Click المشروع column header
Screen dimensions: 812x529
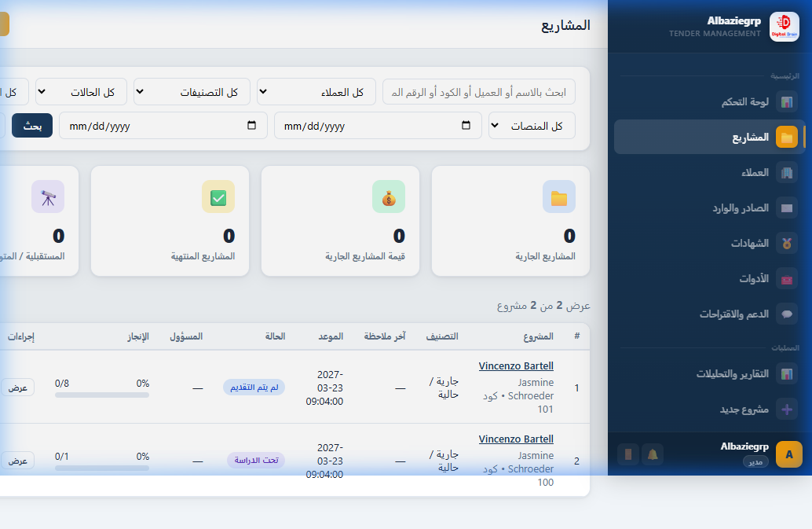538,336
